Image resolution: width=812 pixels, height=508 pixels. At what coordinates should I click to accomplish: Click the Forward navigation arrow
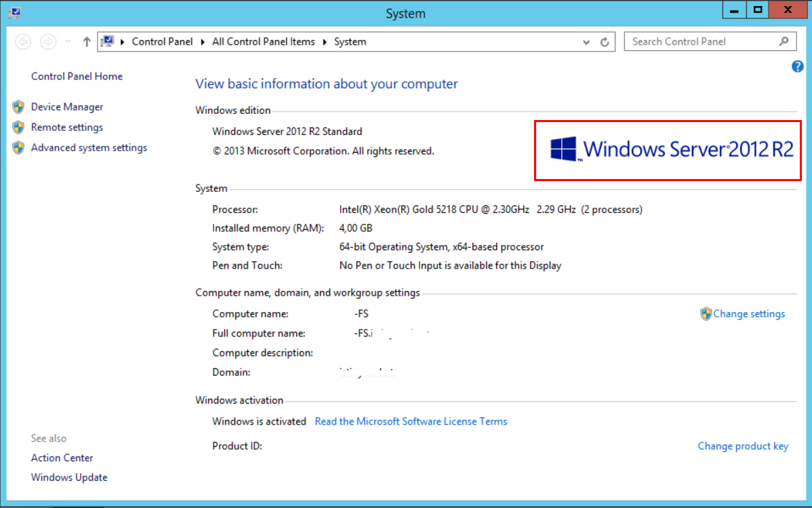(x=48, y=41)
